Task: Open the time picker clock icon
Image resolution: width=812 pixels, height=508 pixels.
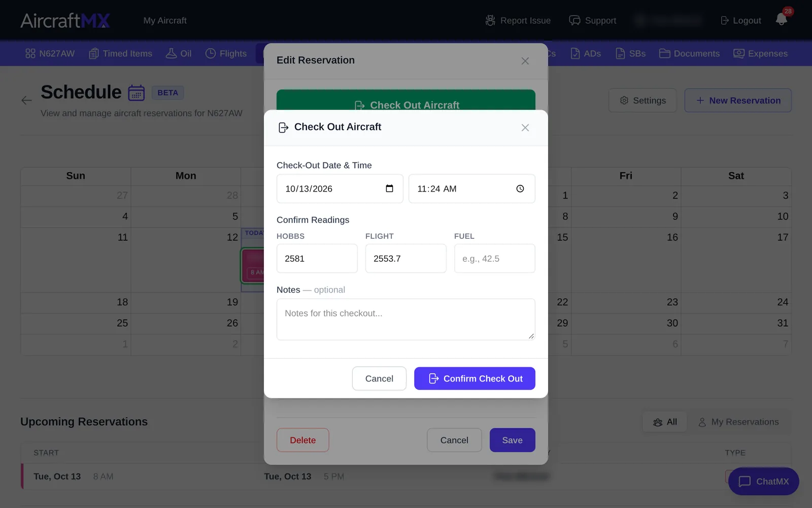Action: coord(520,188)
